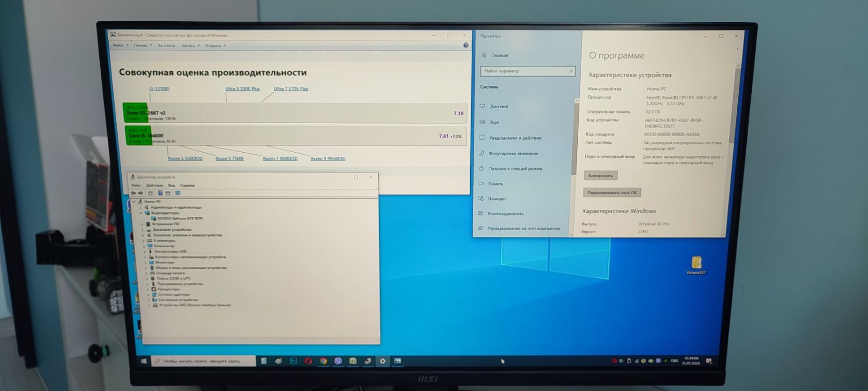Follow the Ryzen 7 9800X3D link

pos(280,159)
